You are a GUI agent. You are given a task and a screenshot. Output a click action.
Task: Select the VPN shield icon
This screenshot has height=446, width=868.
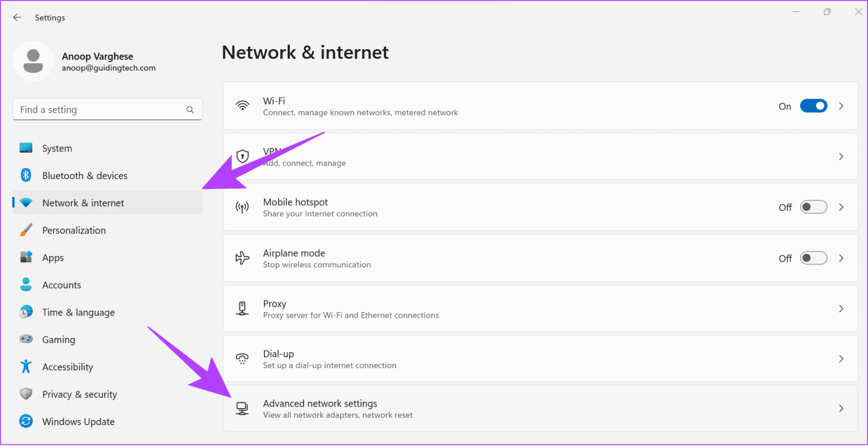pyautogui.click(x=242, y=157)
